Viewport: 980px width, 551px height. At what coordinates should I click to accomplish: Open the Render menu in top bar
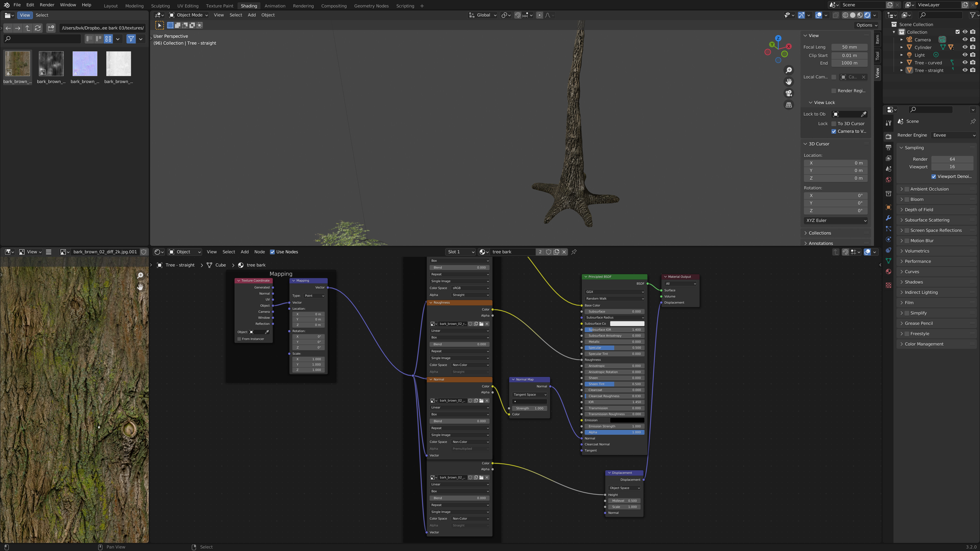(47, 5)
